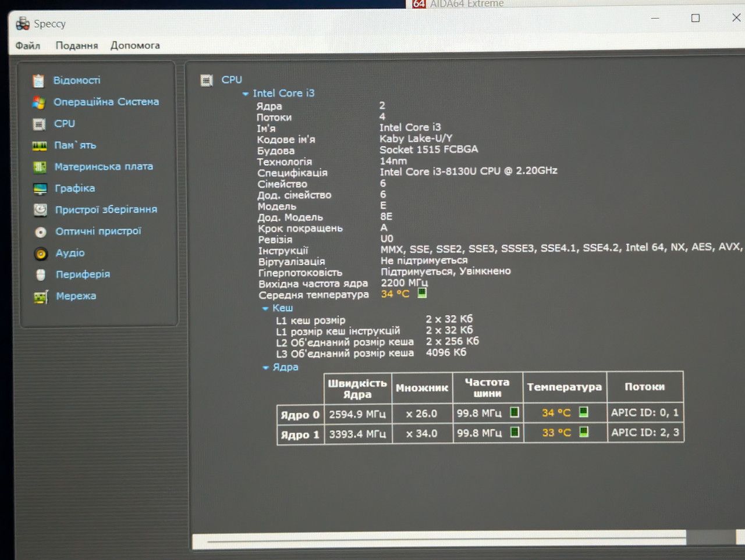Click the CPU section header chip icon
Screen dimensions: 745x560
pos(207,80)
